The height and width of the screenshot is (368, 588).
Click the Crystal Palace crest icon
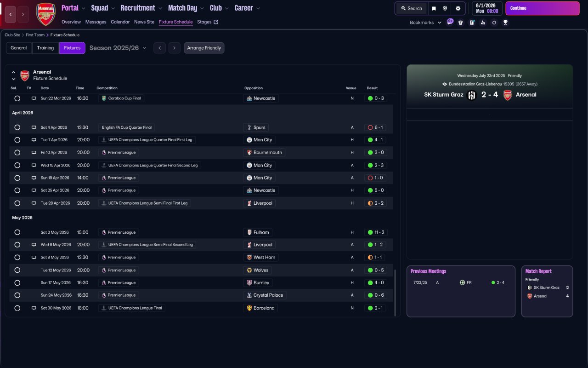click(x=249, y=295)
